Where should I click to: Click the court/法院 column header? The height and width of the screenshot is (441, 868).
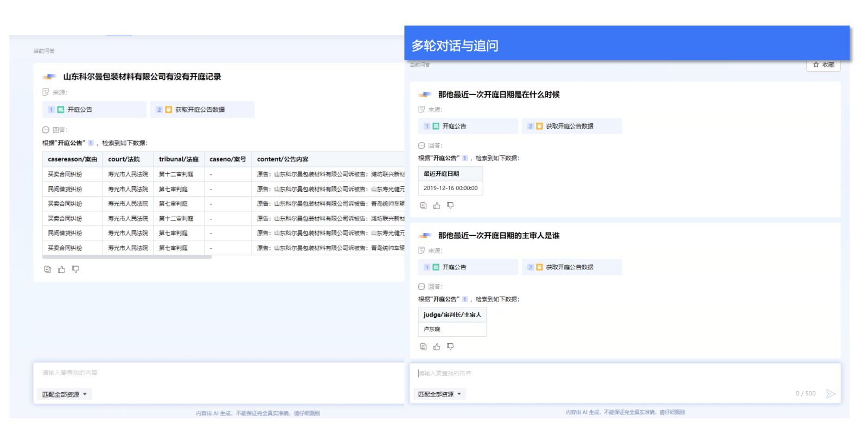point(127,159)
